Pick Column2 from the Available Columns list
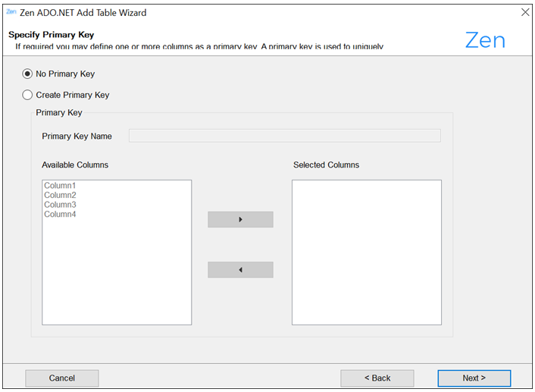535x392 pixels. click(60, 196)
